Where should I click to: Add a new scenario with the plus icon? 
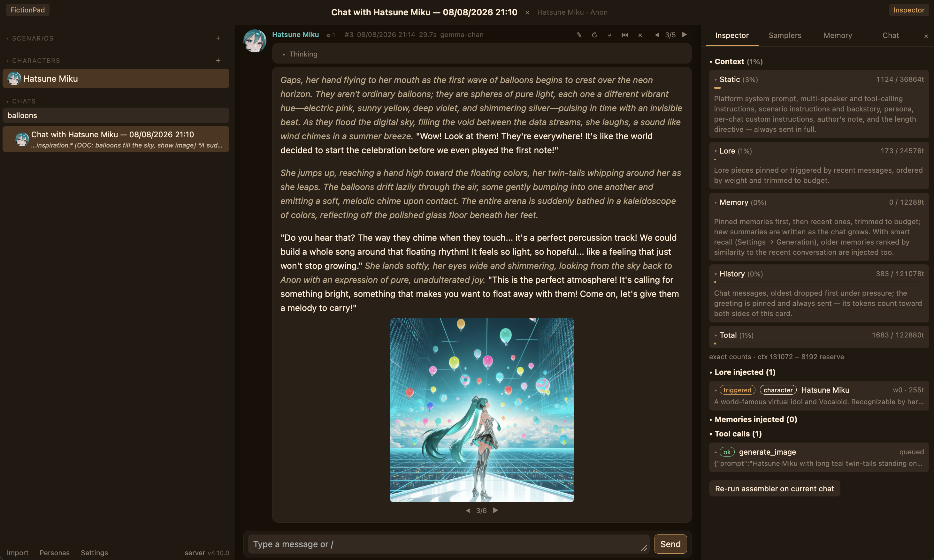(x=218, y=38)
